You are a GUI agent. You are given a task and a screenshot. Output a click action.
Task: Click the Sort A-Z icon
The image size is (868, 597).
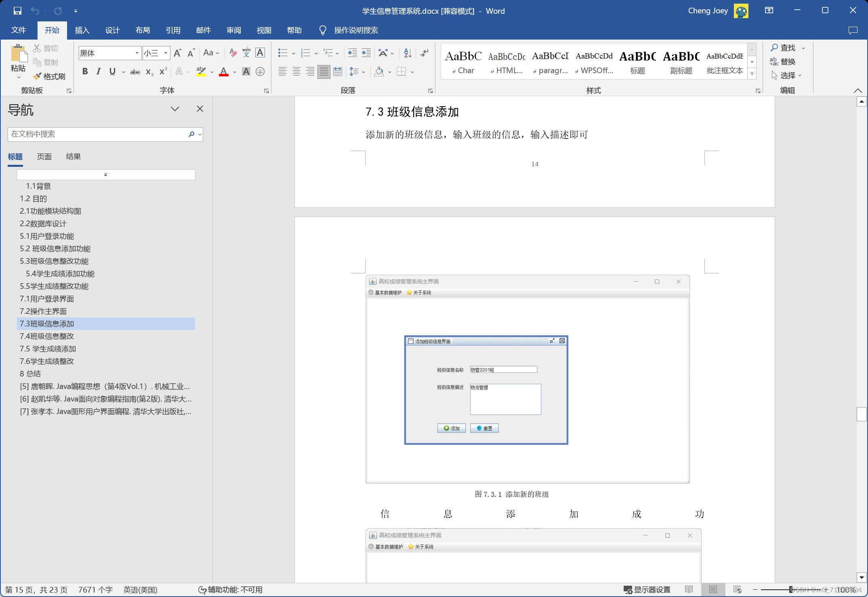pyautogui.click(x=408, y=53)
